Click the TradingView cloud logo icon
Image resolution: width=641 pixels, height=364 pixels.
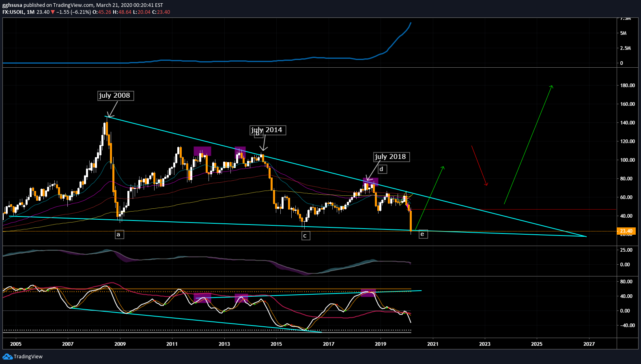pos(7,356)
